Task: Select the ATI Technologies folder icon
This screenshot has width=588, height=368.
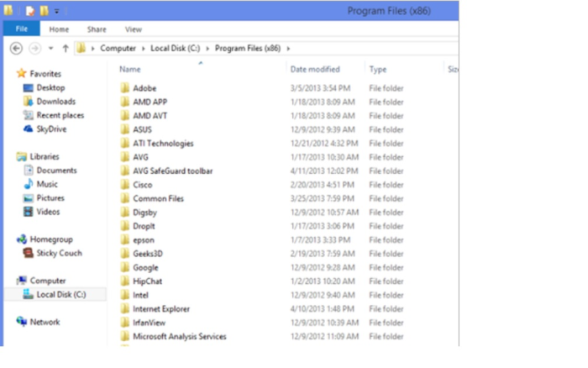Action: [x=125, y=144]
